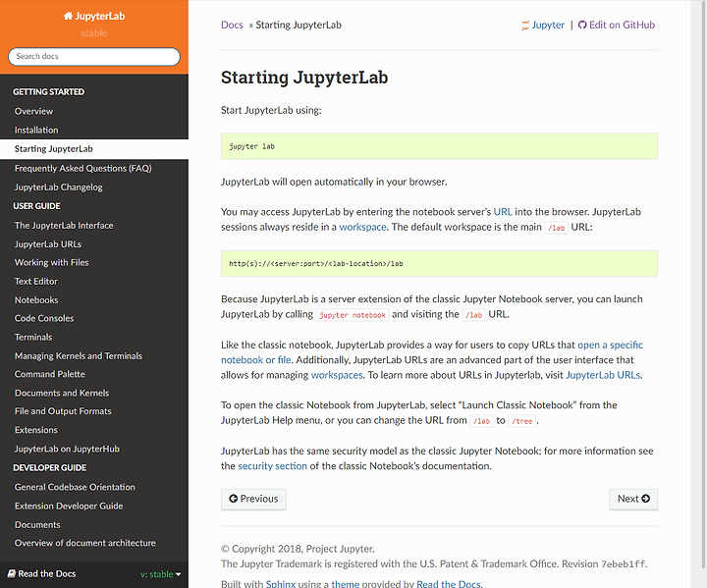This screenshot has height=588, width=707.
Task: Click JupyterLab URLs link in body text
Action: [x=603, y=375]
